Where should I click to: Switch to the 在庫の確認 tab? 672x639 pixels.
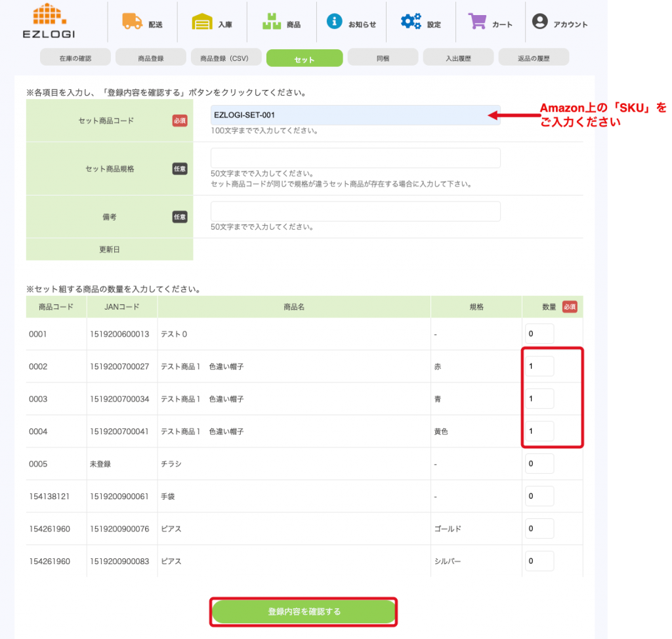pos(75,58)
